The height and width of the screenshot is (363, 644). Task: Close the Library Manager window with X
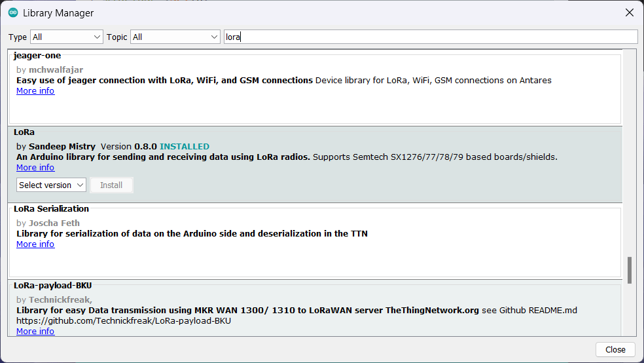click(x=629, y=12)
